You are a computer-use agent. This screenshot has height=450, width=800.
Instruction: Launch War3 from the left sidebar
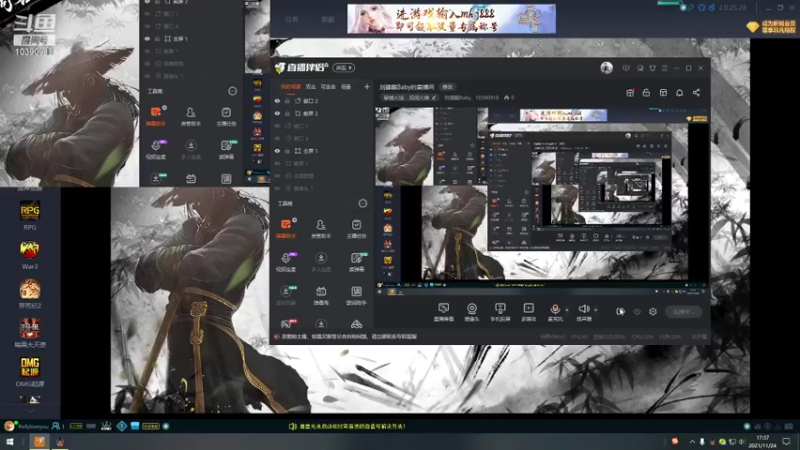coord(30,255)
